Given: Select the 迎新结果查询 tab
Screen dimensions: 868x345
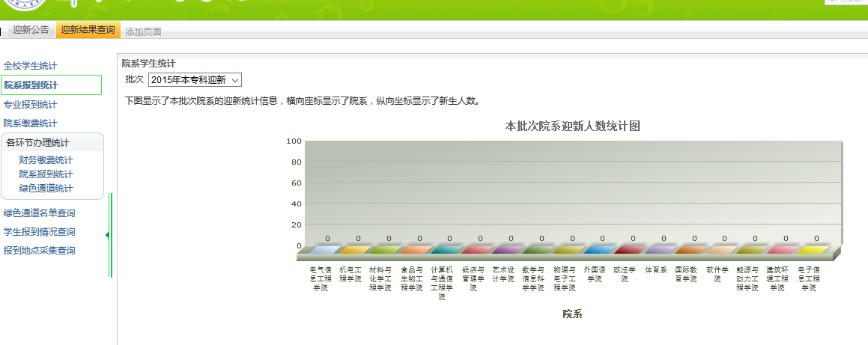Looking at the screenshot, I should (88, 30).
